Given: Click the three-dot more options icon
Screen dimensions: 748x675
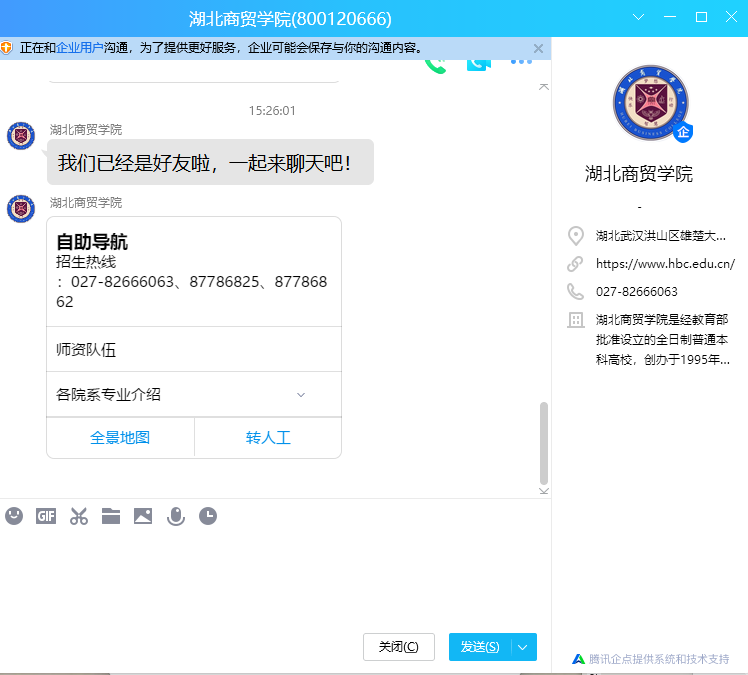Looking at the screenshot, I should coord(521,62).
